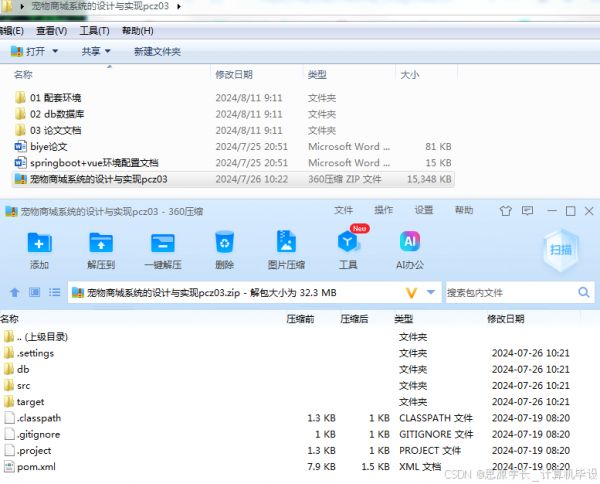Select the biye论文 Word document icon
This screenshot has width=600, height=484.
coord(20,146)
